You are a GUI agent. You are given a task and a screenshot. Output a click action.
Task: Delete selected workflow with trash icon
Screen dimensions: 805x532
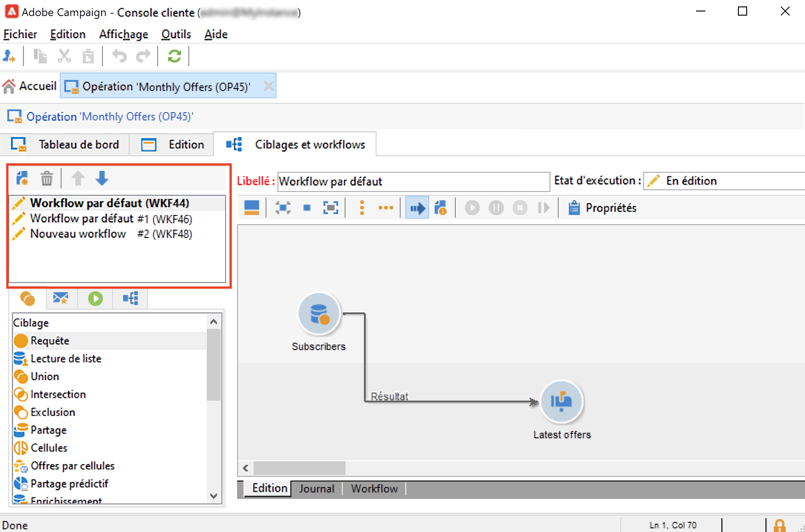tap(46, 178)
